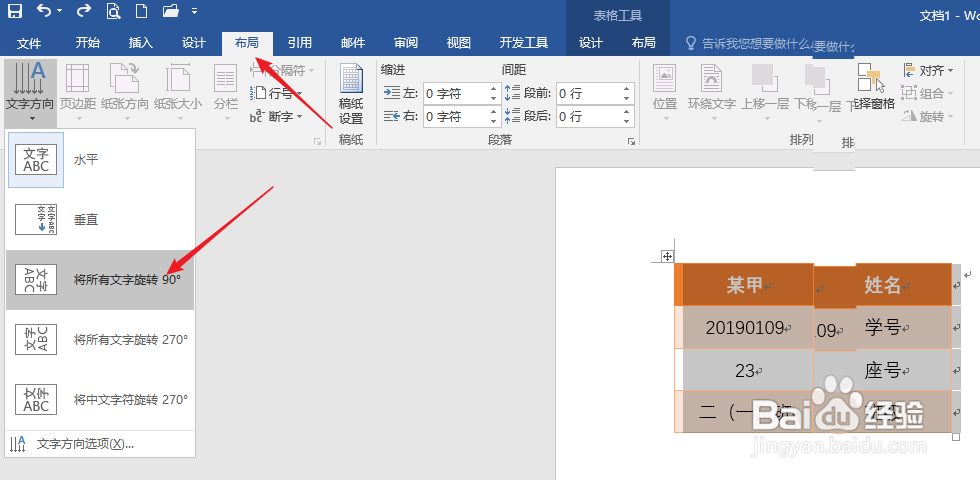
Task: Increase left indent using spinner up arrow
Action: tap(494, 89)
